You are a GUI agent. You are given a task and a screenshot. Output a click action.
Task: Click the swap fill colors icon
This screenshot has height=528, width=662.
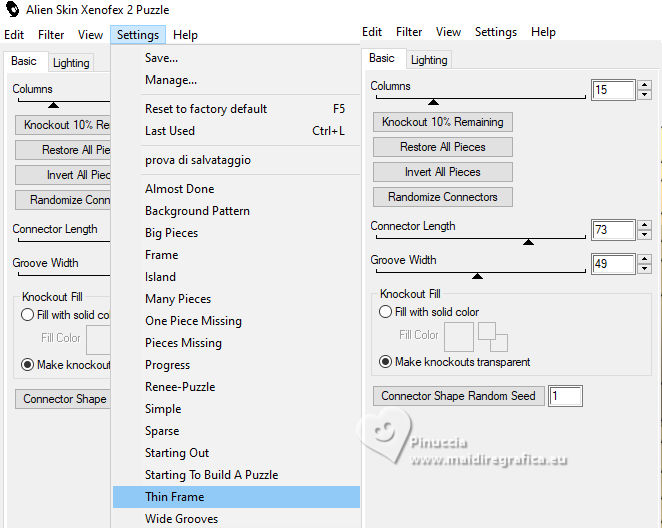click(x=492, y=336)
